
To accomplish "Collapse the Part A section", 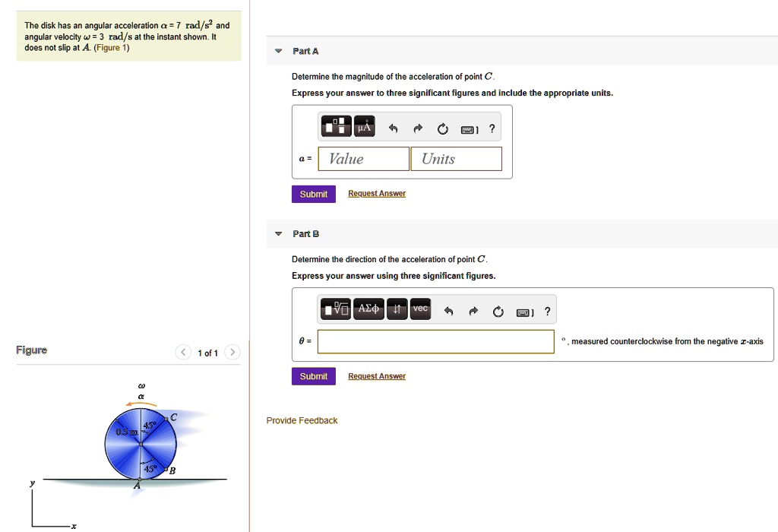I will [x=277, y=51].
